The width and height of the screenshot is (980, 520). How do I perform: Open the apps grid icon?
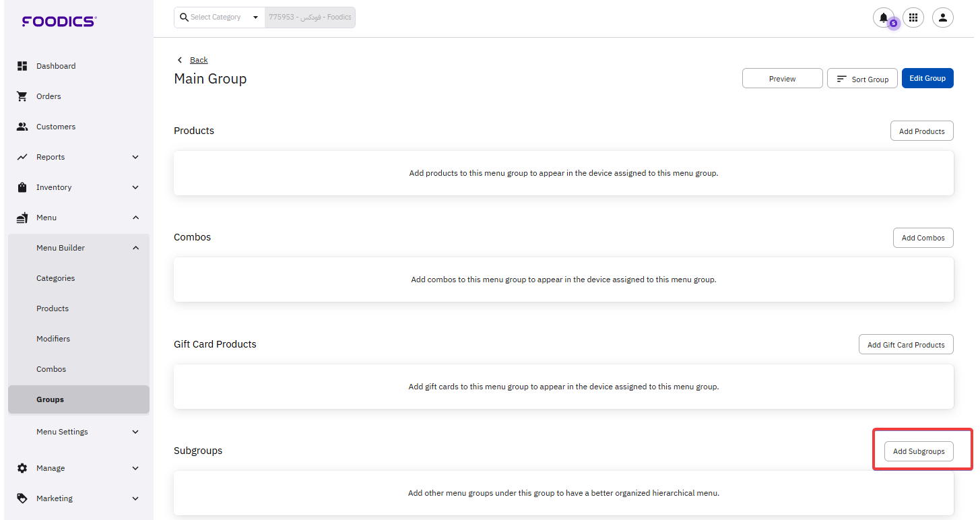[913, 18]
